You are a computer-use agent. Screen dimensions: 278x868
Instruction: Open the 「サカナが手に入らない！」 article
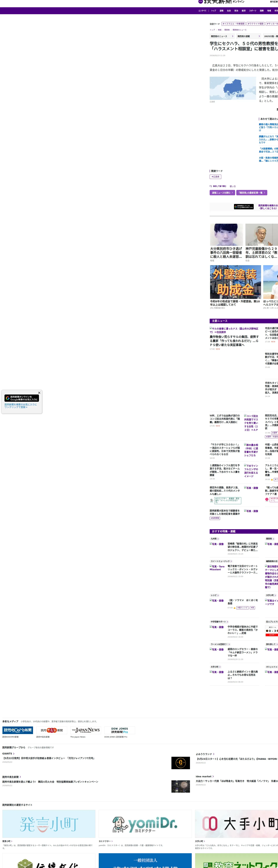click(x=225, y=449)
